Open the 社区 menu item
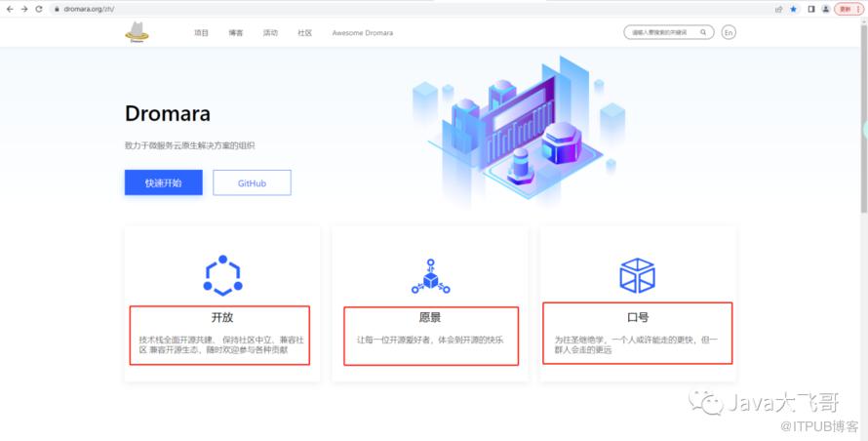The image size is (868, 441). click(x=305, y=33)
